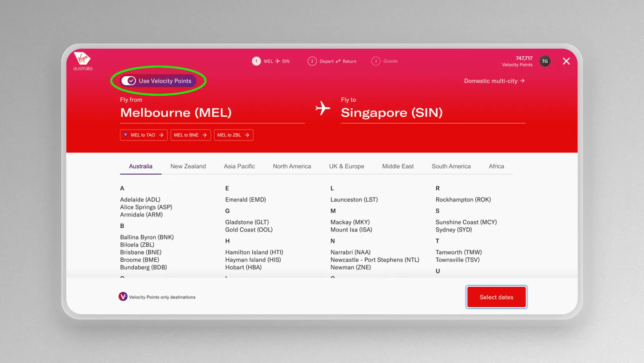Select Hobart (HBA) destination

[243, 267]
